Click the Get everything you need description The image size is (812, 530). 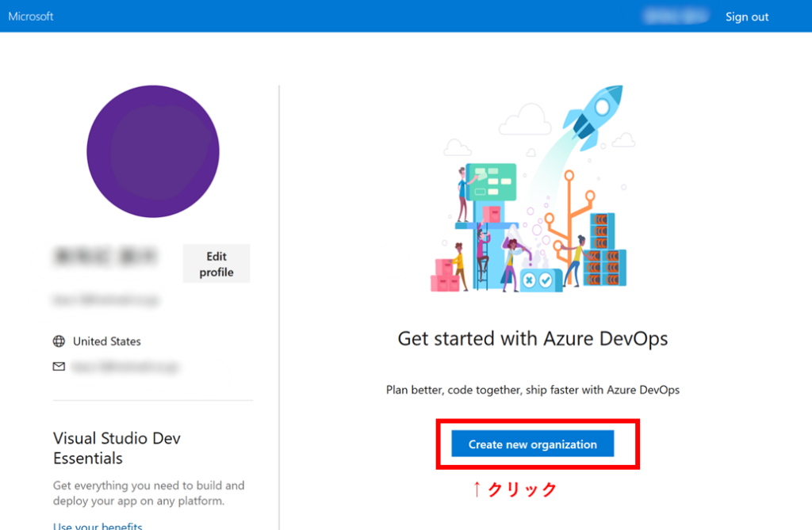(x=148, y=493)
